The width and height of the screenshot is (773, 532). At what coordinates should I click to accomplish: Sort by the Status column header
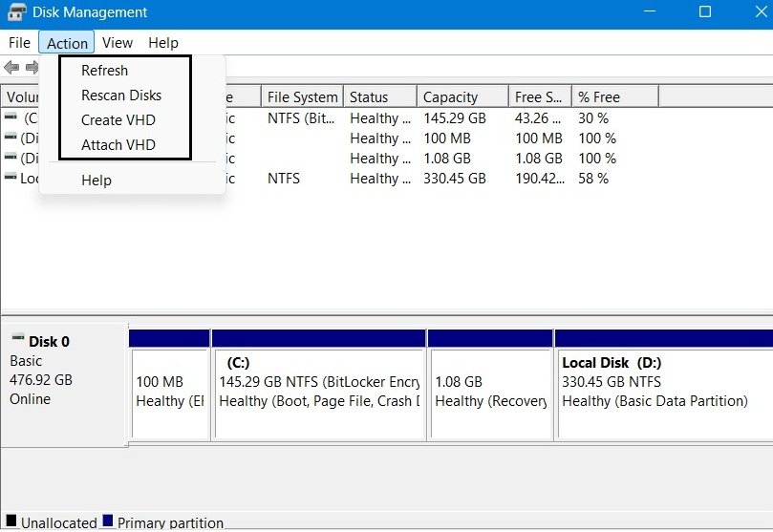(x=380, y=97)
